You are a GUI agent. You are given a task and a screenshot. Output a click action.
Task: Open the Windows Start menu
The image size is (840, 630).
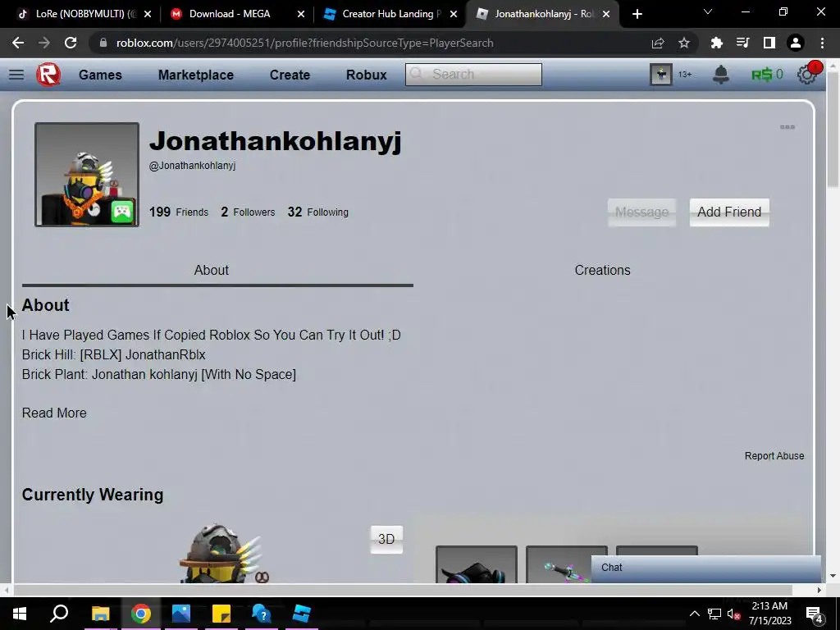20,614
